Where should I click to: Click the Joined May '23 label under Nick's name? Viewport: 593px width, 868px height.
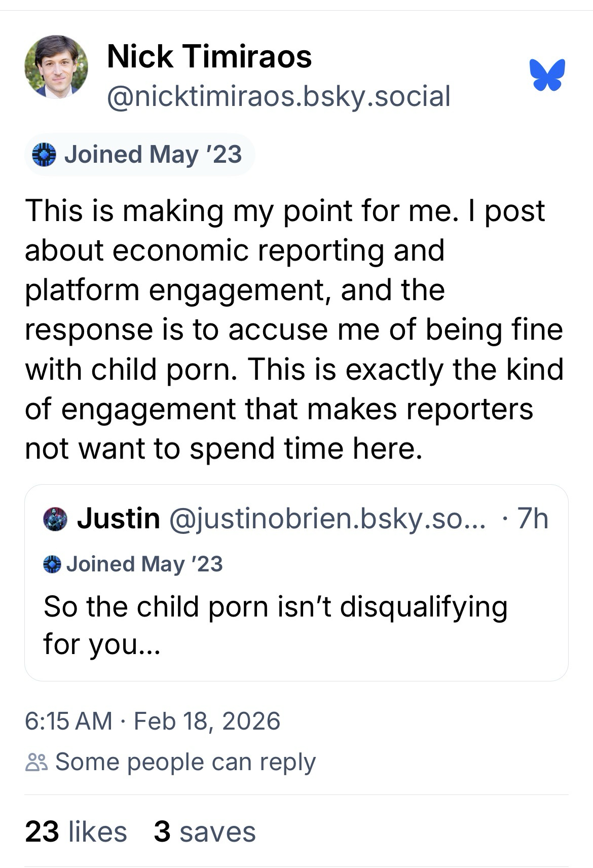click(153, 155)
